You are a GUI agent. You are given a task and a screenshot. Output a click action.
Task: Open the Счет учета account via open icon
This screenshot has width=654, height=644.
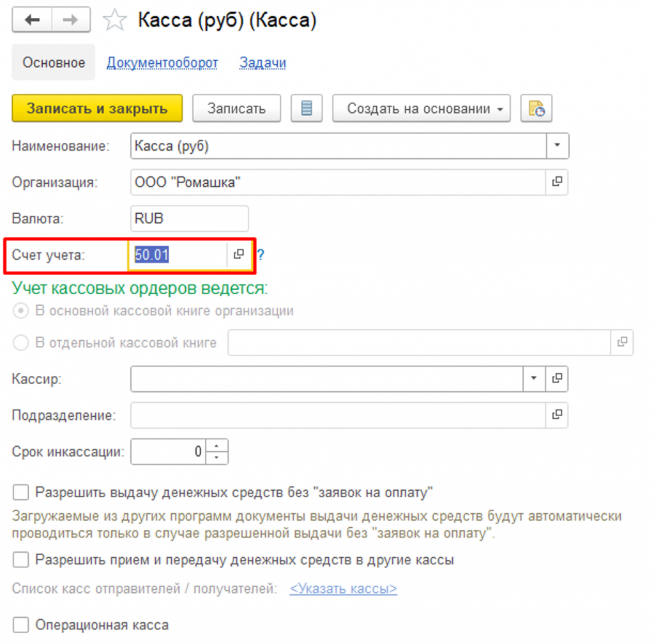239,254
